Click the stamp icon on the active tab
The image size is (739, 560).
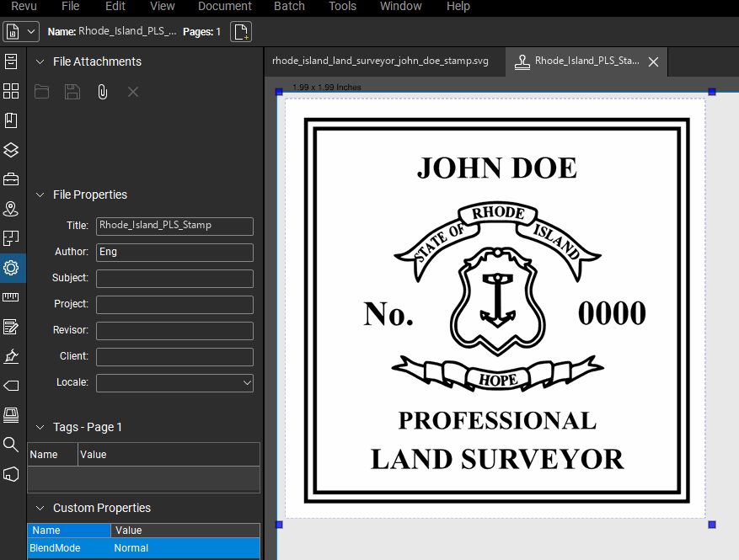[x=522, y=61]
